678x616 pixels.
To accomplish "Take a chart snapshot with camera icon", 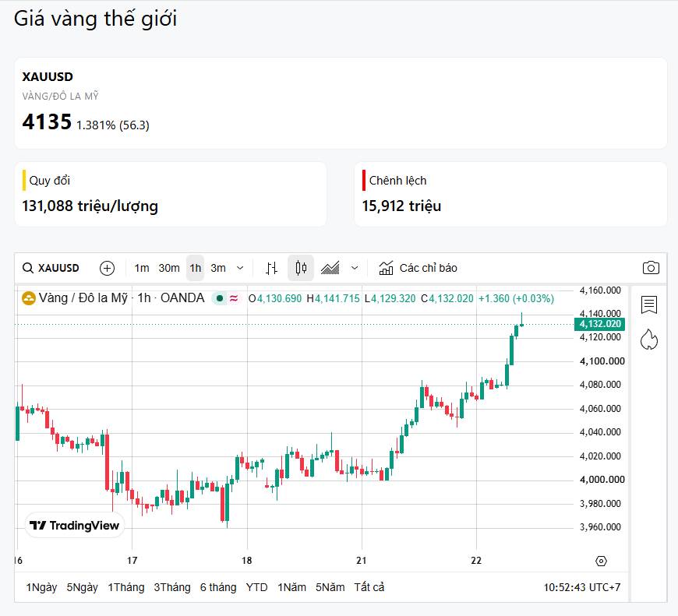I will tap(651, 268).
